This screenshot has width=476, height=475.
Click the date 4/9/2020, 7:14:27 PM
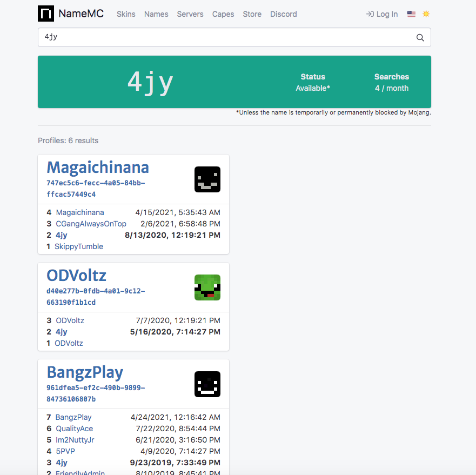coord(180,451)
